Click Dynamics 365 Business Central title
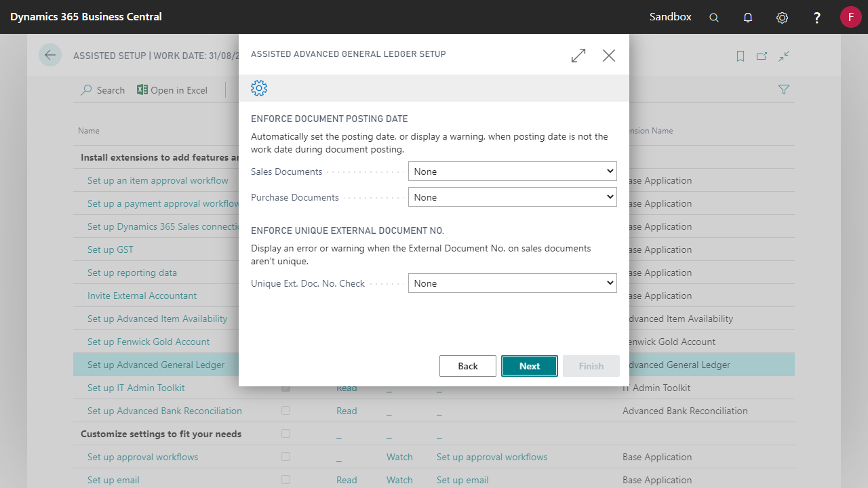 point(86,17)
